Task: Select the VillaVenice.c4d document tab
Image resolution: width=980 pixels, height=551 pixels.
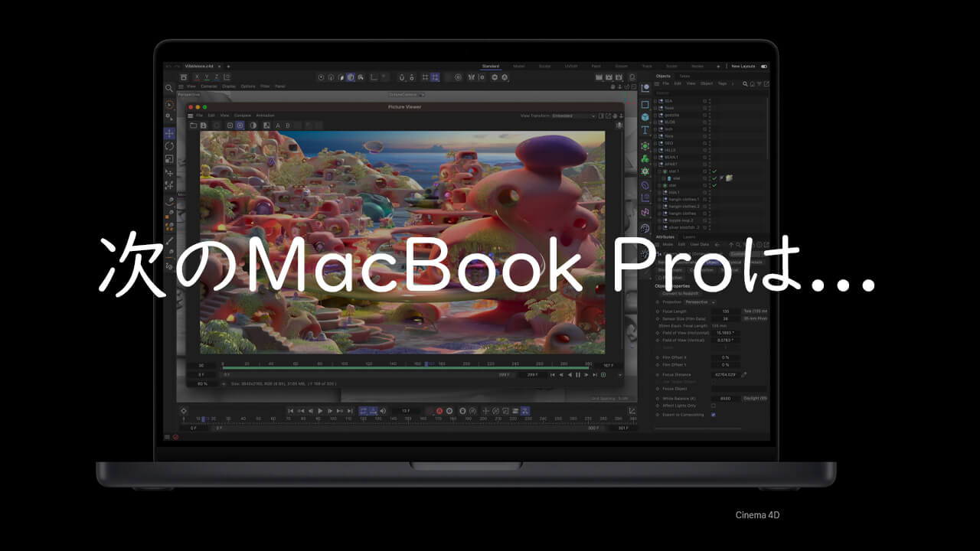Action: (198, 67)
